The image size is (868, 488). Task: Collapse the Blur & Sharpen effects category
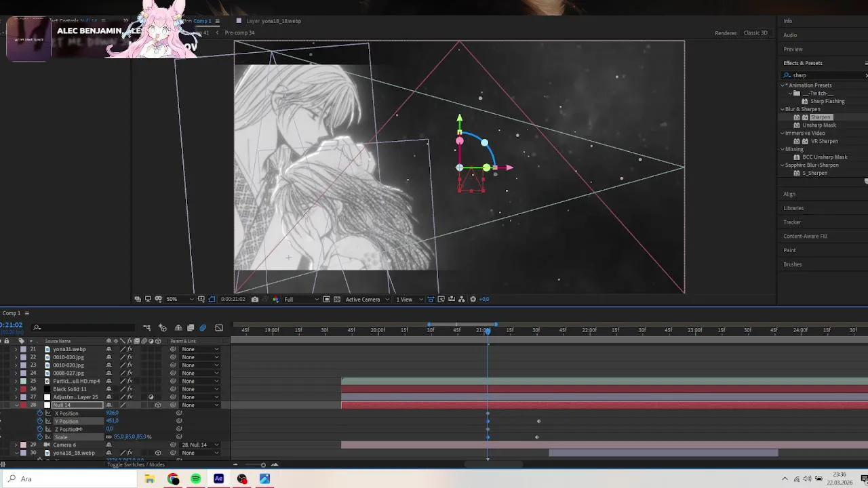(x=783, y=109)
